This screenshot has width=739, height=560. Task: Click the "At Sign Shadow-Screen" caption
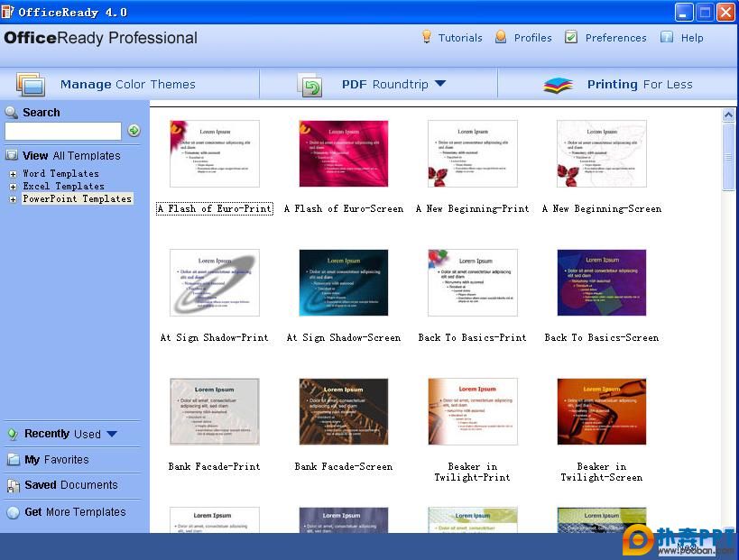coord(344,337)
